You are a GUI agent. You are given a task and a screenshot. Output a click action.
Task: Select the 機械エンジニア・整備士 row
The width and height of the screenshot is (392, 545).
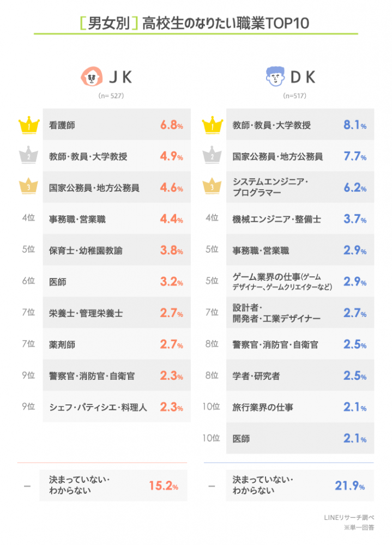point(300,219)
